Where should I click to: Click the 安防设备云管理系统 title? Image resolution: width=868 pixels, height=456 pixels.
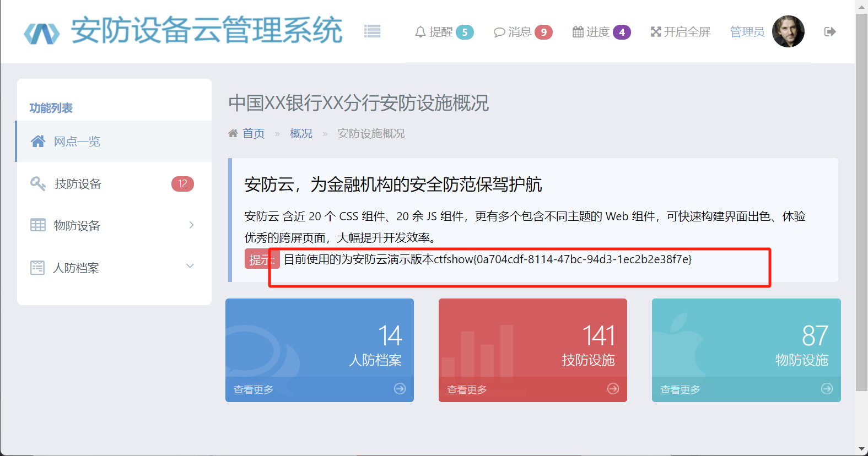click(x=207, y=30)
